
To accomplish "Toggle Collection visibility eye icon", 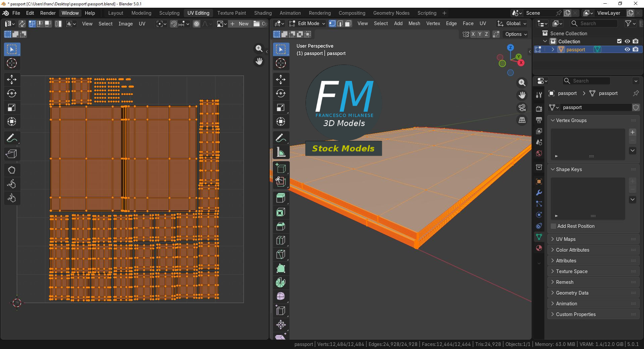I will pos(627,41).
